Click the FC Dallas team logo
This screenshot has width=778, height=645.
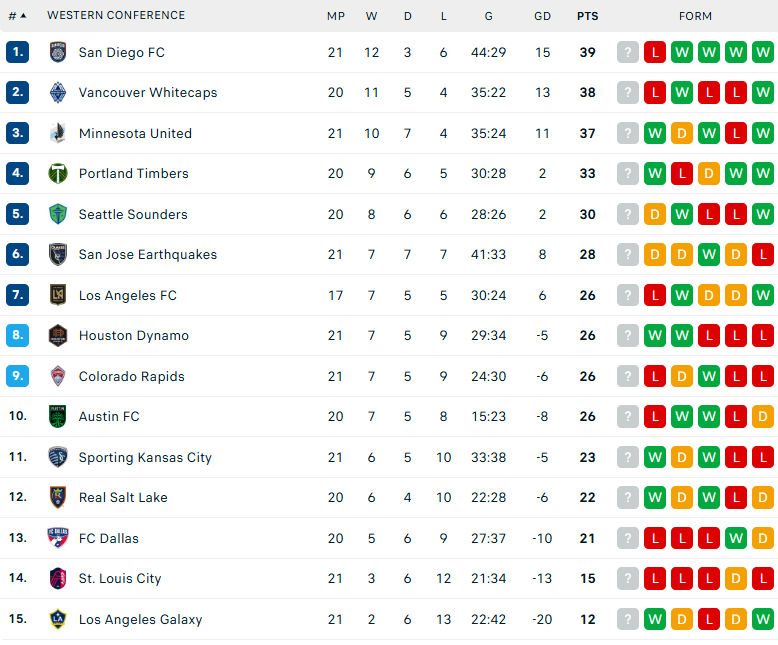(x=58, y=538)
